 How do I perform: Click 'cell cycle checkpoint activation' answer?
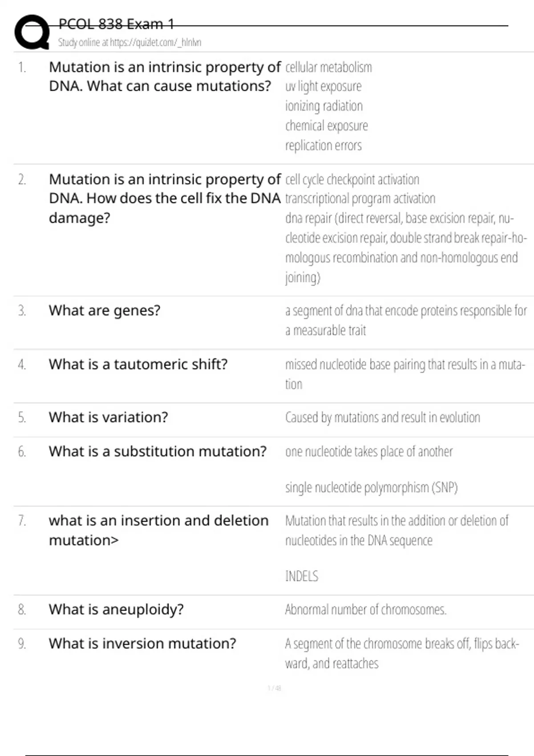click(x=352, y=180)
